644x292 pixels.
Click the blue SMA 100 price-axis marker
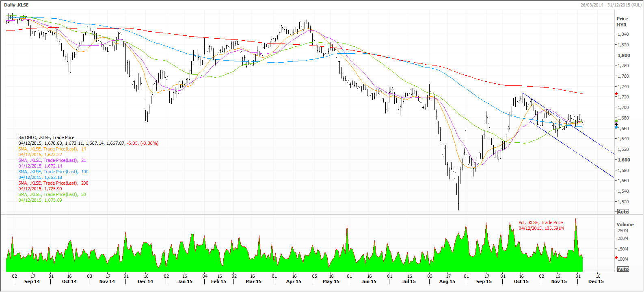616,127
